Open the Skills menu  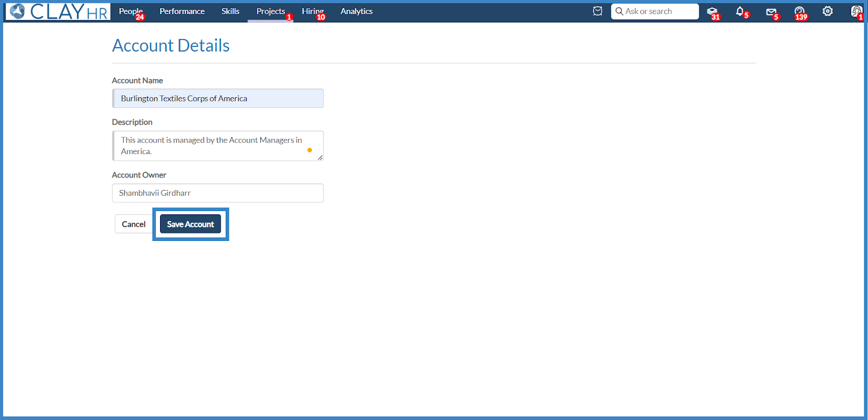click(x=231, y=11)
